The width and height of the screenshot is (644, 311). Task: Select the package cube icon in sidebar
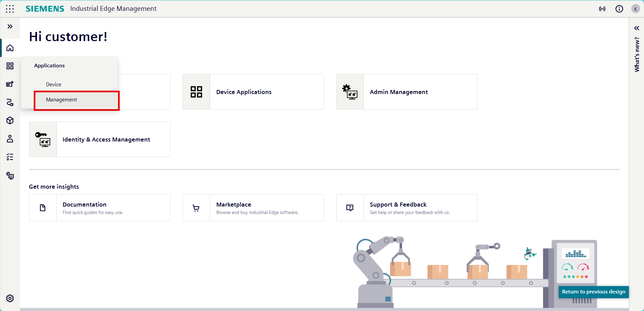(x=10, y=120)
